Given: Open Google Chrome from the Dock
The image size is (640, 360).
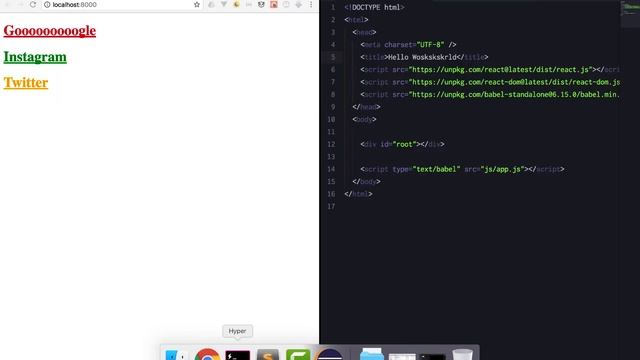Looking at the screenshot, I should pos(207,354).
